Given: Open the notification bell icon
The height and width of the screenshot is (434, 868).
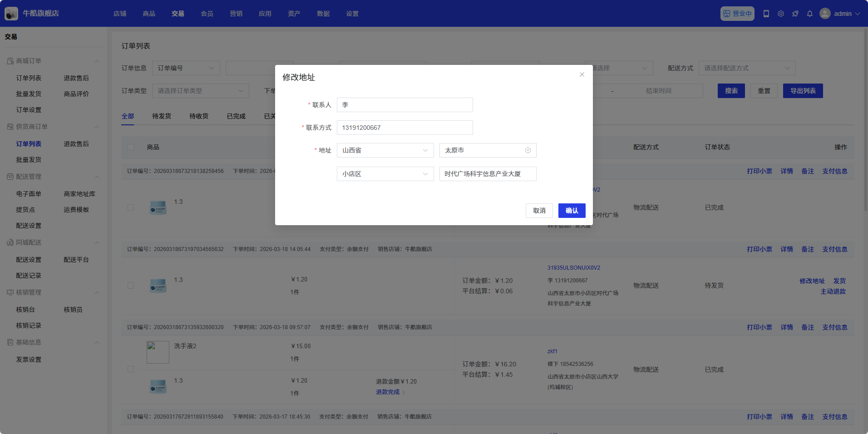Looking at the screenshot, I should [810, 14].
